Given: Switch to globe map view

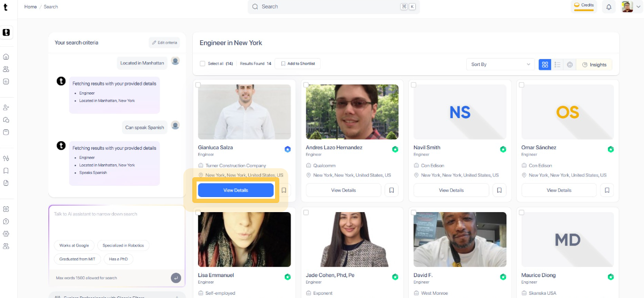Looking at the screenshot, I should pos(570,64).
